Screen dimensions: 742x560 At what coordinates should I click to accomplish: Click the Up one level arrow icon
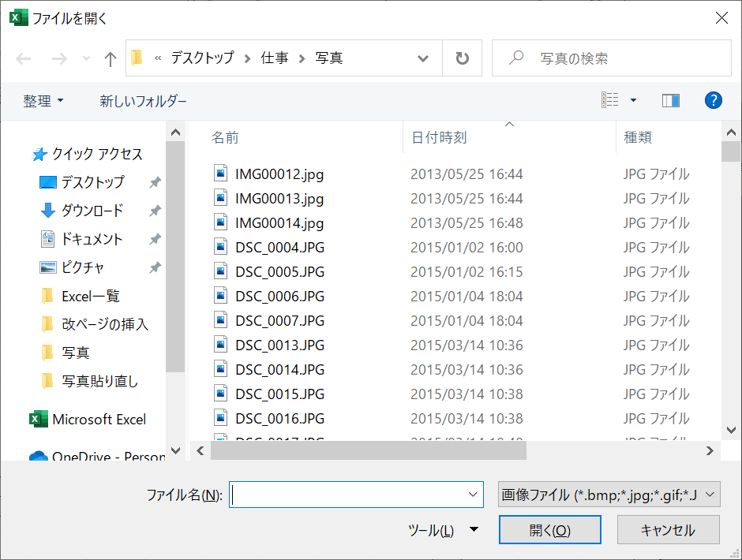[111, 58]
